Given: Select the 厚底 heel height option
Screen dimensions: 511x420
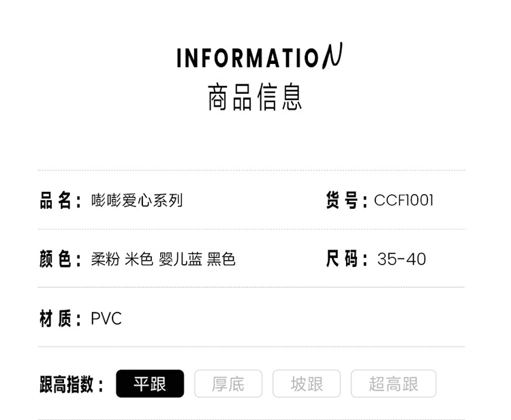Looking at the screenshot, I should pos(228,383).
